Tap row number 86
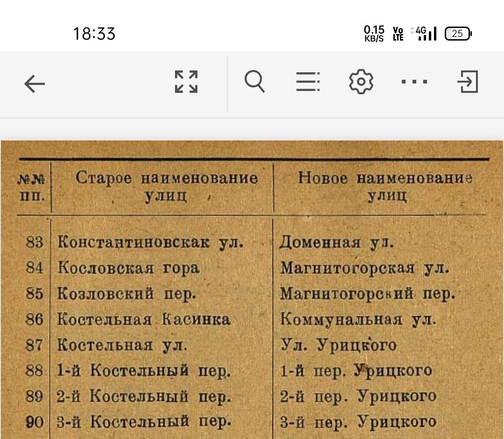 tap(35, 320)
